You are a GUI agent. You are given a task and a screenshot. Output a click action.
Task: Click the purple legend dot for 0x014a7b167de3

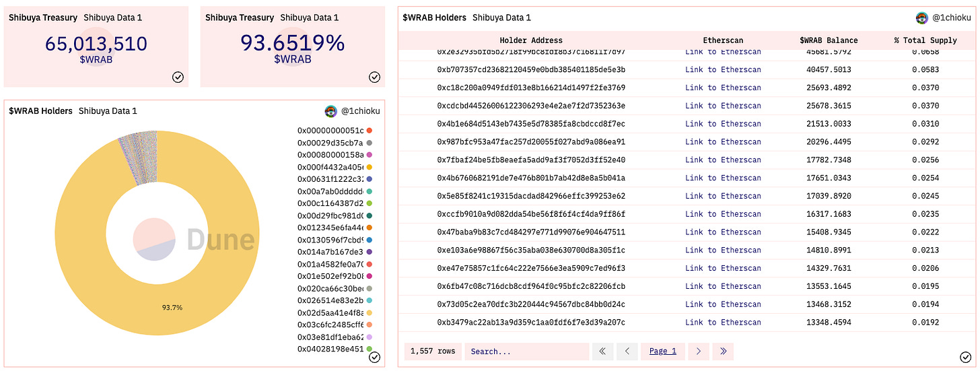pos(370,252)
